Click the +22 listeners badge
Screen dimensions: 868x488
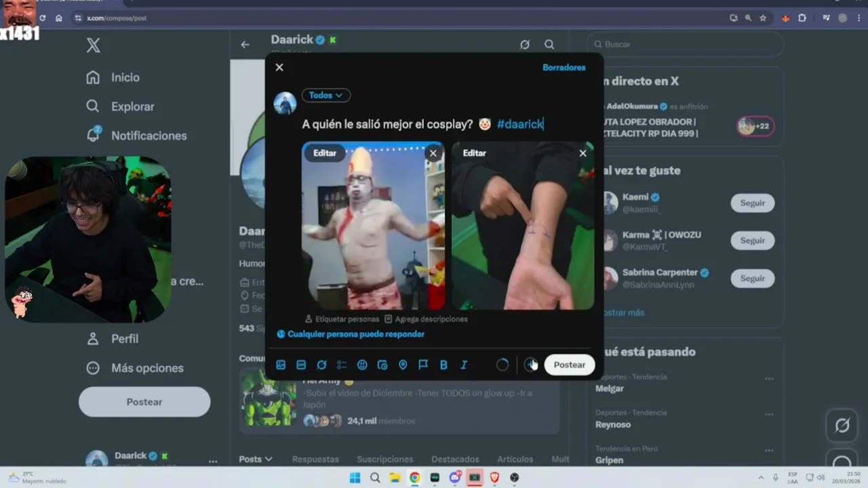point(755,126)
